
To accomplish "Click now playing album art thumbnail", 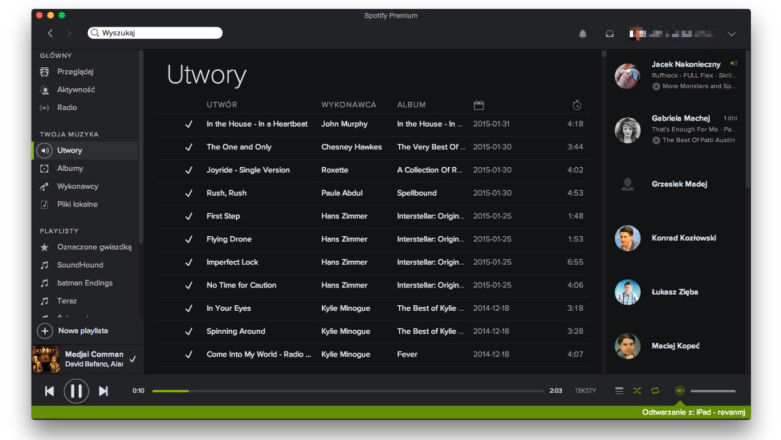I will pos(46,359).
